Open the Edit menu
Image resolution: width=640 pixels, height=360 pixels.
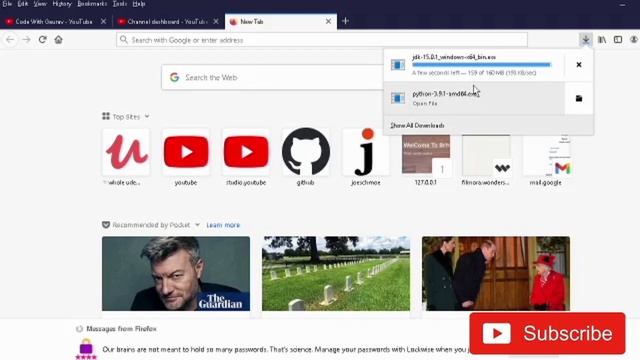23,4
